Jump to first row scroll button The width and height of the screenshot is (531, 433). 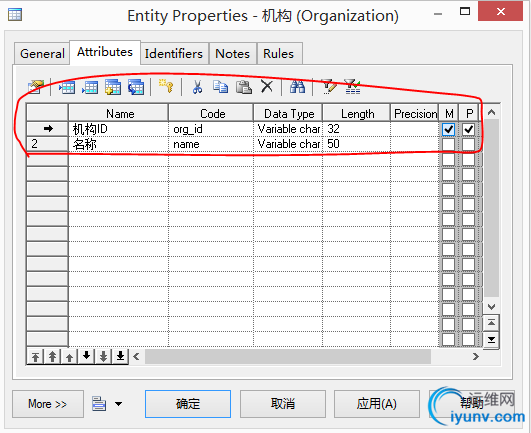click(x=491, y=323)
